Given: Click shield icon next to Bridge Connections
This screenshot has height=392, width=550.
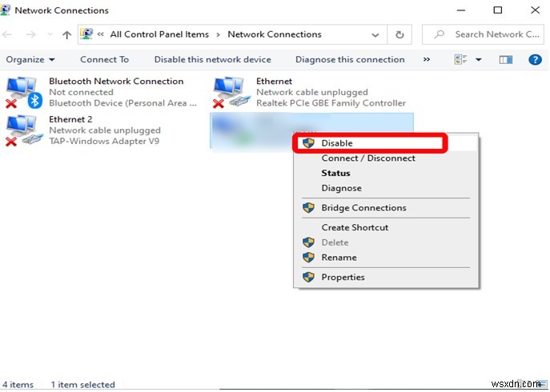Looking at the screenshot, I should [308, 207].
